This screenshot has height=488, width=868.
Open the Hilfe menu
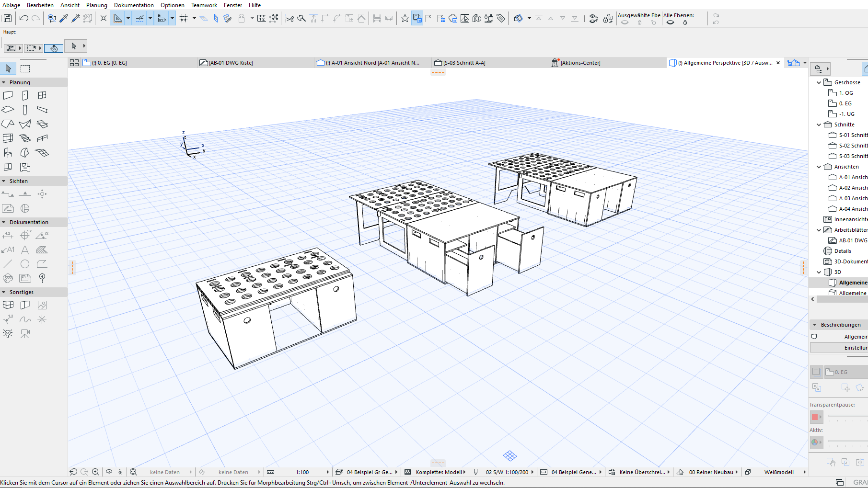pyautogui.click(x=255, y=5)
